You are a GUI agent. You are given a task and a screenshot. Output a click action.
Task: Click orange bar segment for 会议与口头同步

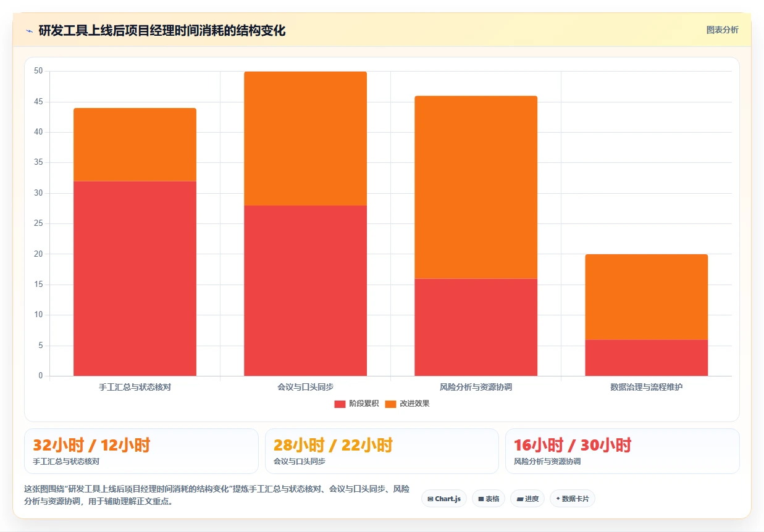(x=305, y=138)
